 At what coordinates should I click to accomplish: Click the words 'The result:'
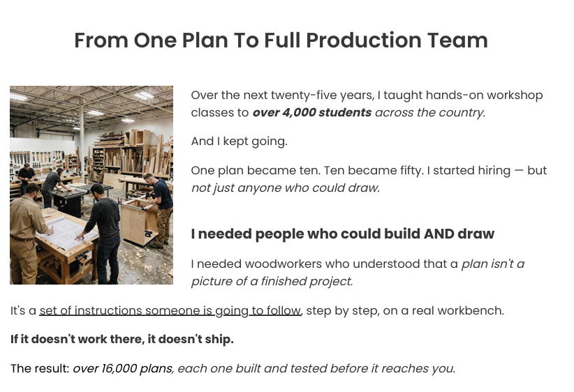(x=40, y=368)
